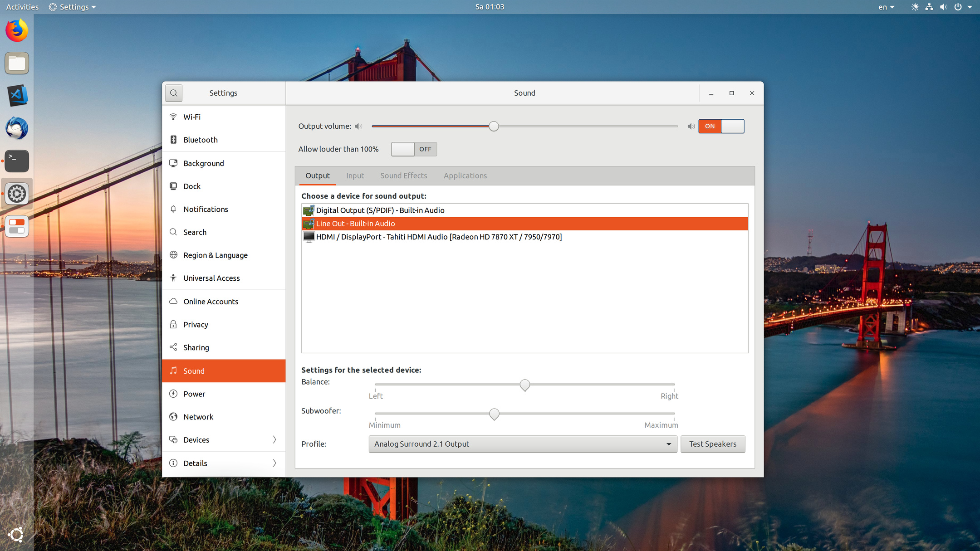Open the Terminal from the dock
Viewport: 980px width, 551px height.
[17, 161]
